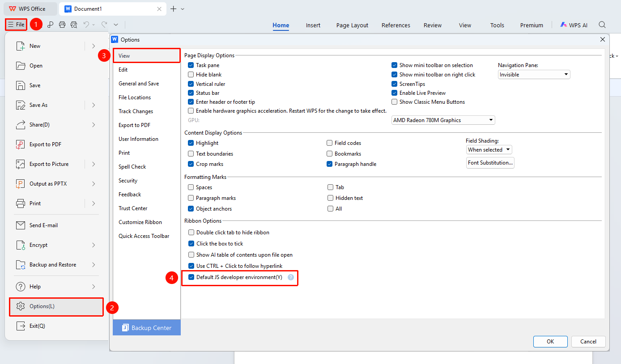Switch to the Page Layout ribbon tab

coord(353,25)
